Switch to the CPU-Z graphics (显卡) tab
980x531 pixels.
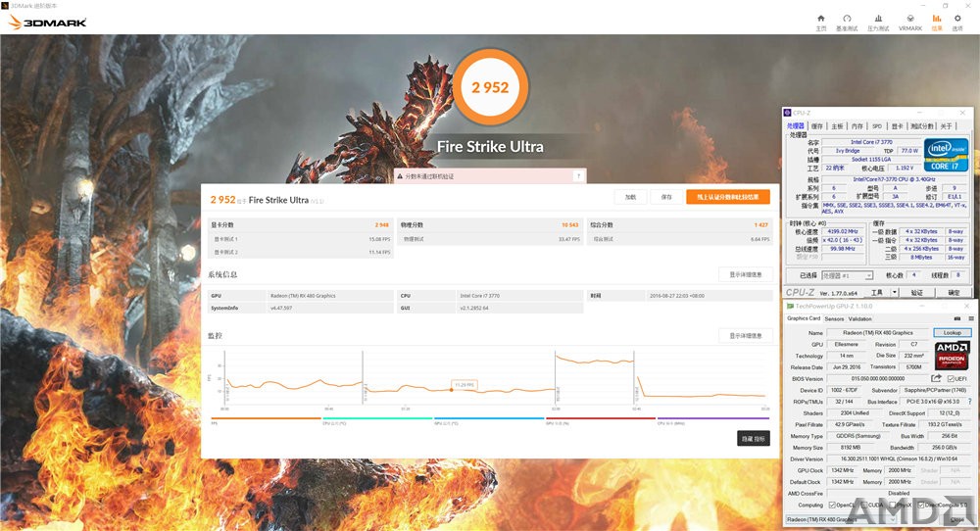click(x=898, y=126)
